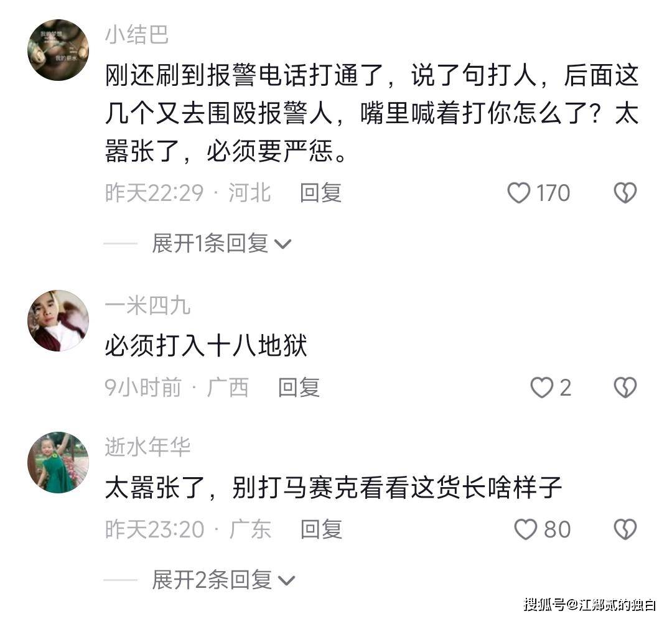Open username 逝水年华
The height and width of the screenshot is (619, 672).
point(147,448)
